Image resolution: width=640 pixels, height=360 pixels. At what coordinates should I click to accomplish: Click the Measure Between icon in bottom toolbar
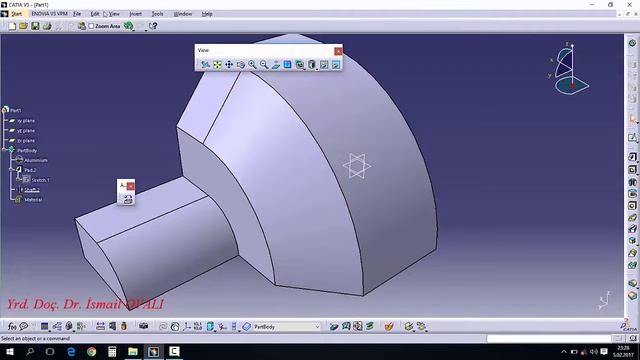100,326
